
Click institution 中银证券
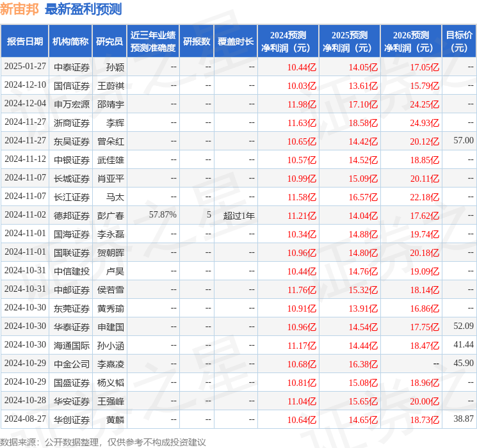(72, 160)
